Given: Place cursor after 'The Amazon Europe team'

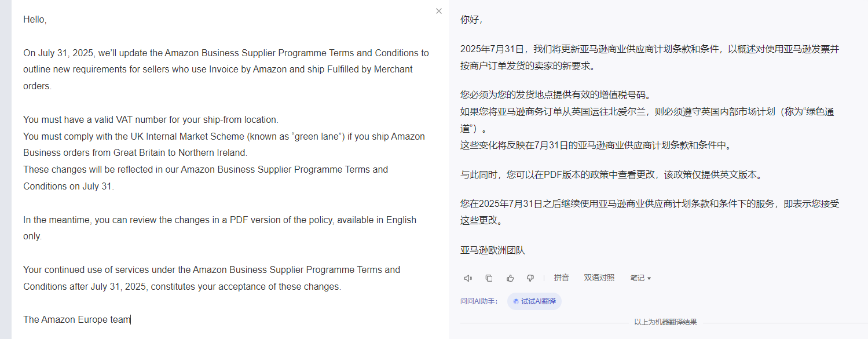Looking at the screenshot, I should (x=131, y=319).
